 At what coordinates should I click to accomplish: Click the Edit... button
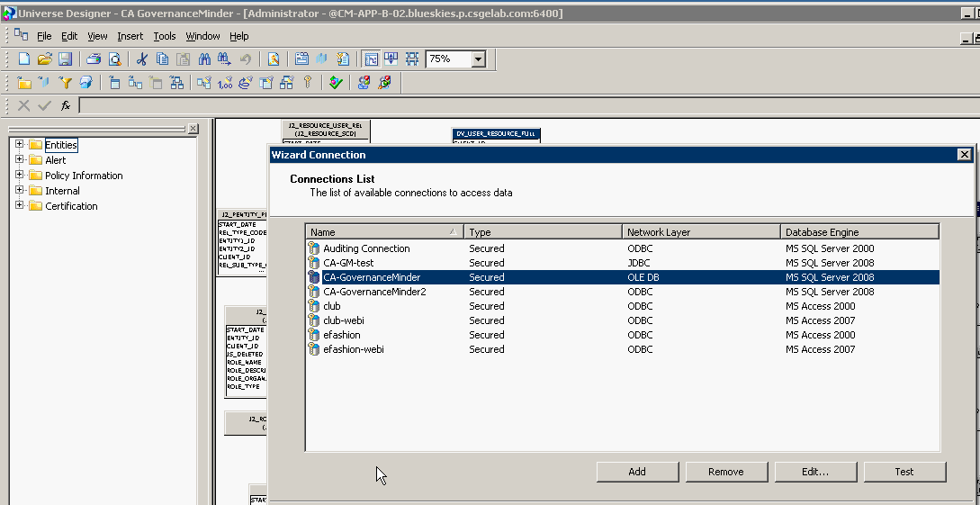(814, 472)
